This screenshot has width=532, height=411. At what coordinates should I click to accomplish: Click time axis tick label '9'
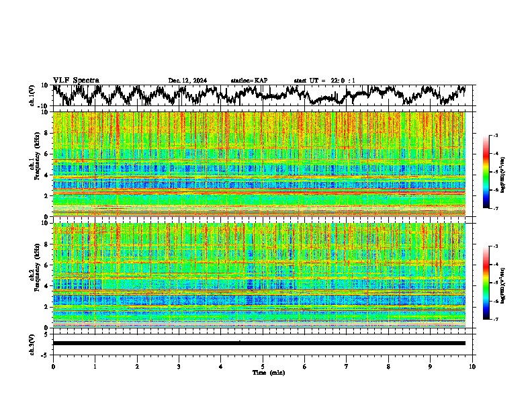pyautogui.click(x=430, y=367)
